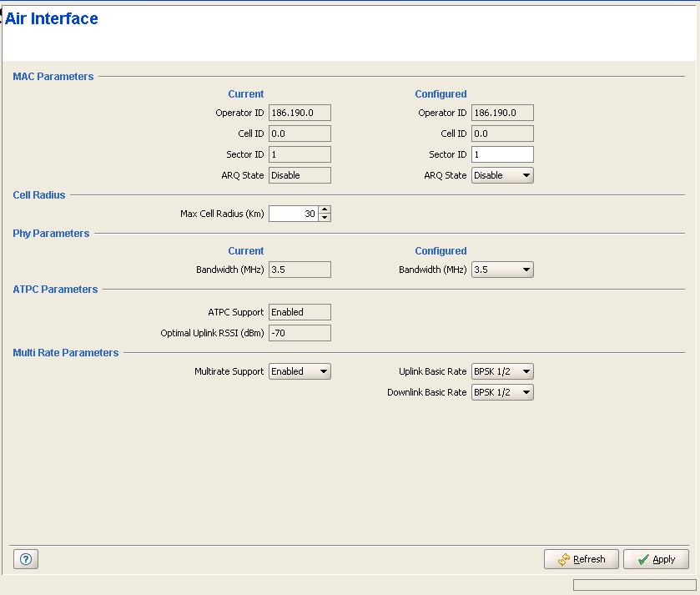Increase Max Cell Radius with up arrow
The height and width of the screenshot is (595, 700).
tap(325, 209)
